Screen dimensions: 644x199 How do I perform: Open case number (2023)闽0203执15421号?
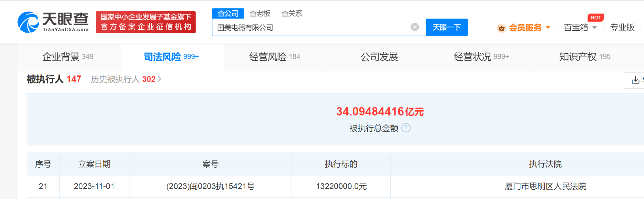click(210, 186)
